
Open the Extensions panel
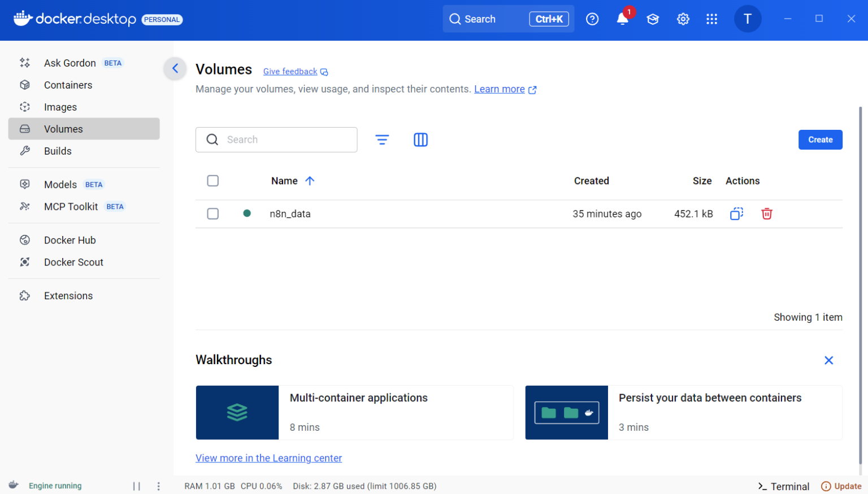click(x=68, y=295)
